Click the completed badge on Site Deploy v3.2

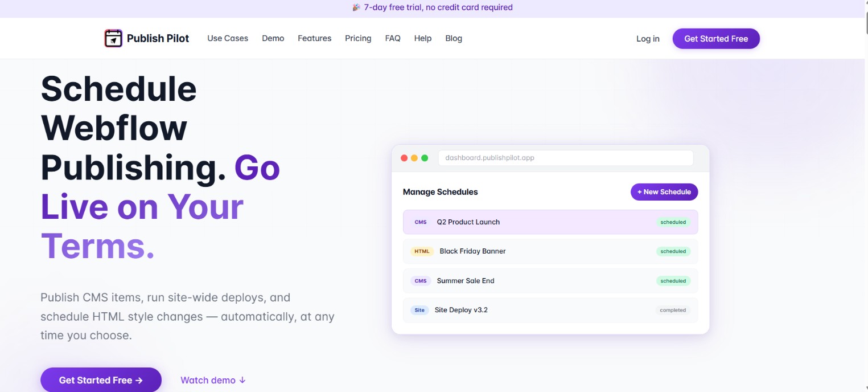click(673, 311)
